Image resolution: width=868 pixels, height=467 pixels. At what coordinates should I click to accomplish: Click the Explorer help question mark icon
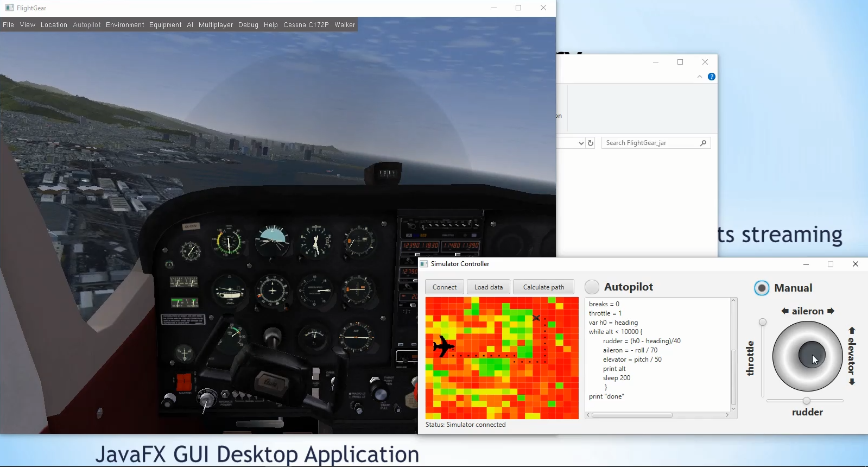pos(712,77)
